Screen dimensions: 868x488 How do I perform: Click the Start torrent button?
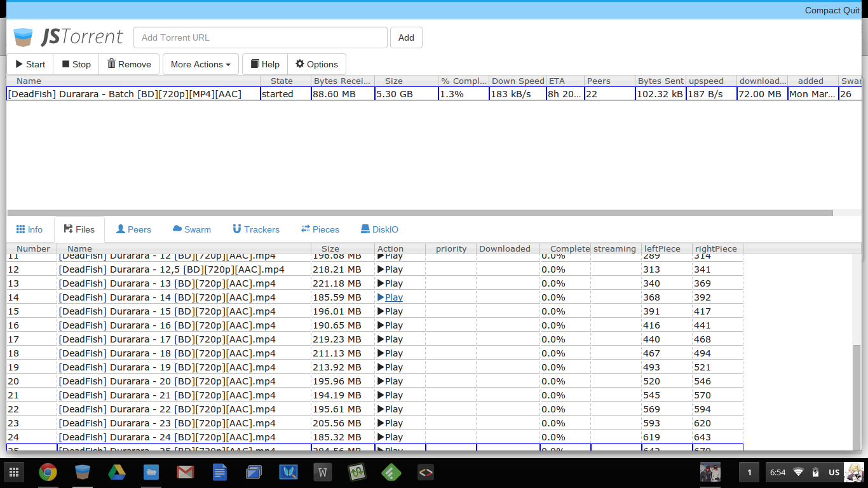click(31, 64)
